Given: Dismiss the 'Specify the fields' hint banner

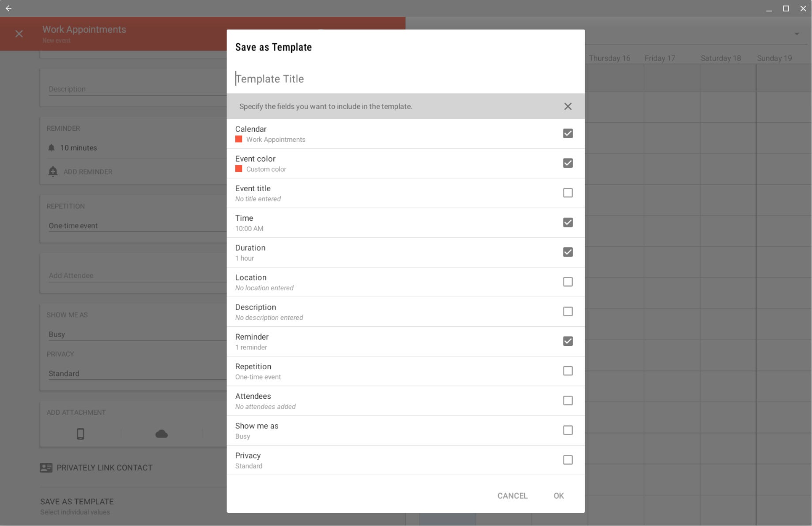Looking at the screenshot, I should pyautogui.click(x=568, y=106).
